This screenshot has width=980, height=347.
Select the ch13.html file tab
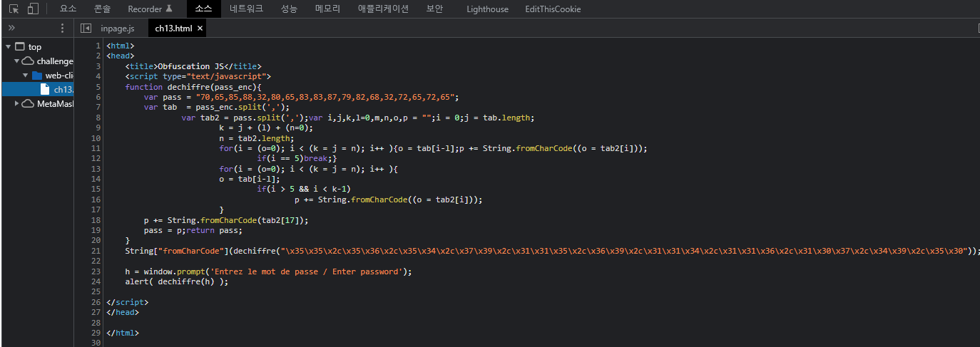(173, 28)
